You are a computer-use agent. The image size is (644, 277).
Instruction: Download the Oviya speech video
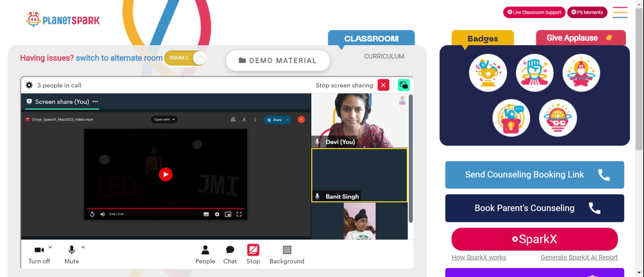(244, 120)
